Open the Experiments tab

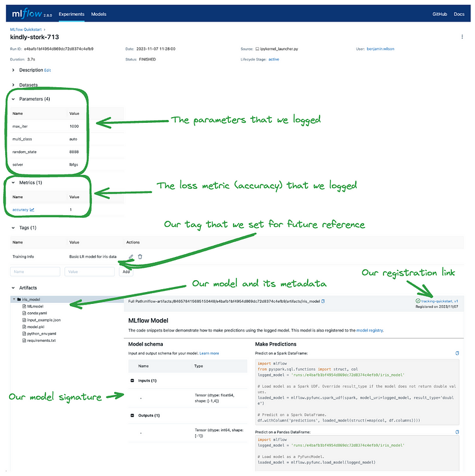(72, 14)
